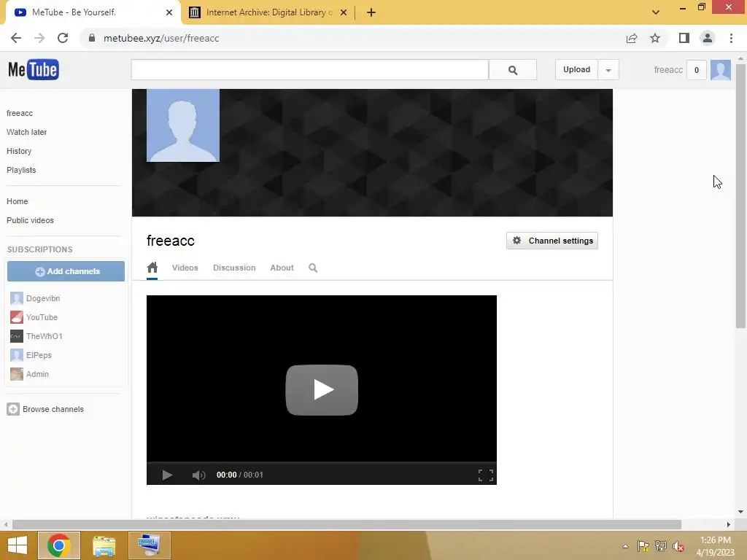Click the large play button overlay
Viewport: 747px width, 560px height.
[322, 390]
